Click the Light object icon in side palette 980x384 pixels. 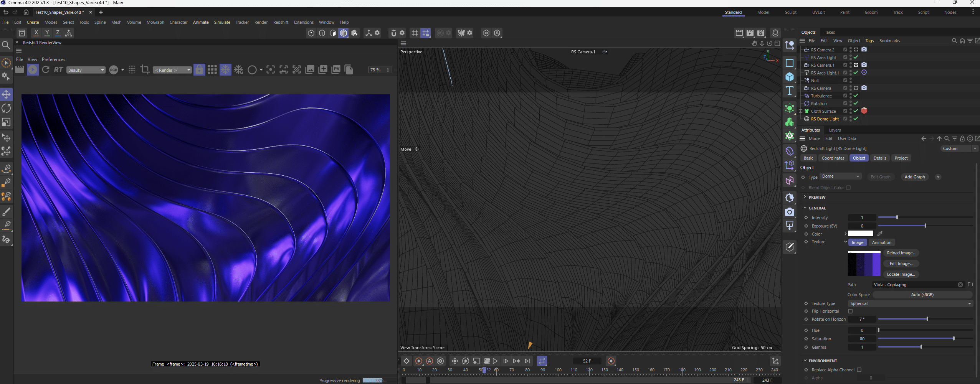click(789, 226)
